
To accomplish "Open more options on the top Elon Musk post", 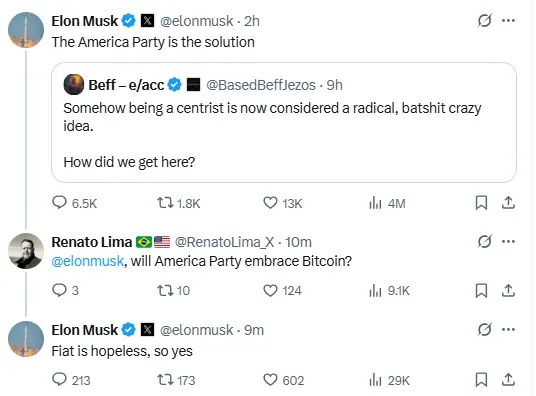I will 508,21.
